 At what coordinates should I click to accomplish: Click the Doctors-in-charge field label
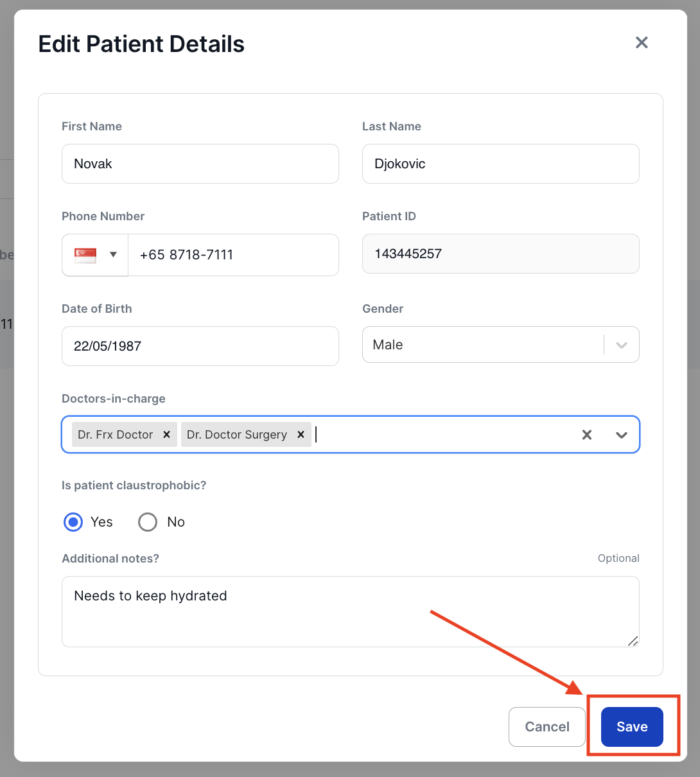coord(114,398)
